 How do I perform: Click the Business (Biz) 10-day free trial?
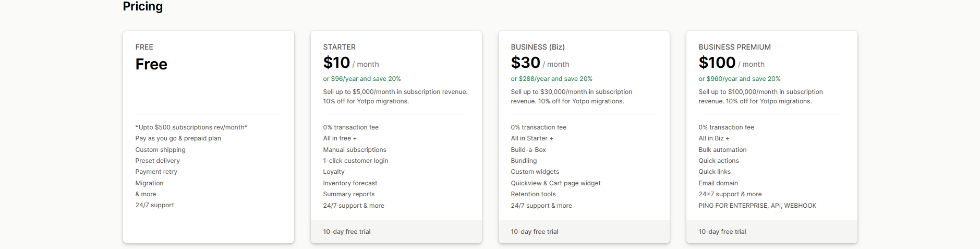(x=534, y=232)
